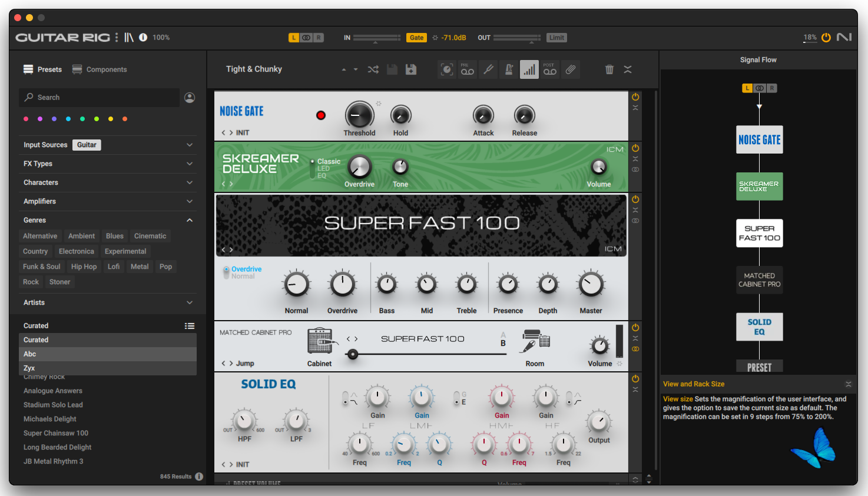The width and height of the screenshot is (868, 496).
Task: Filter by the pink color dot
Action: (26, 119)
